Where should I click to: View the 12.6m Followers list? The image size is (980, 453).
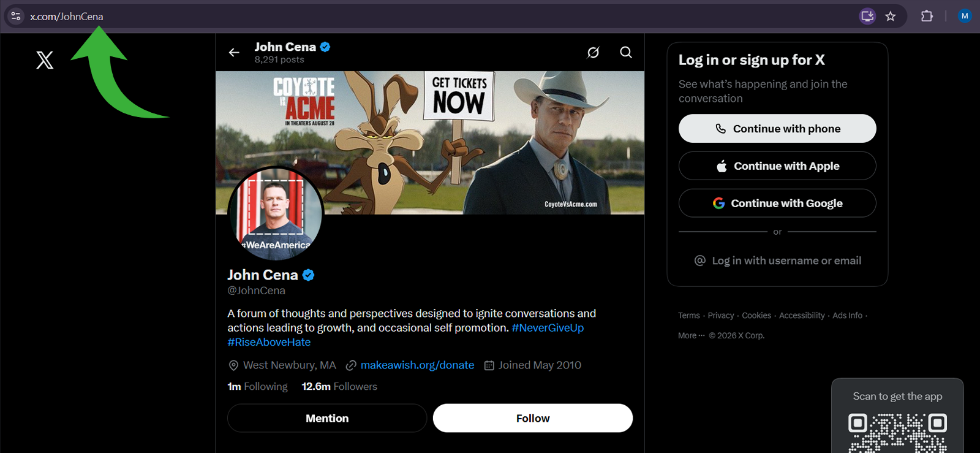[x=339, y=387]
